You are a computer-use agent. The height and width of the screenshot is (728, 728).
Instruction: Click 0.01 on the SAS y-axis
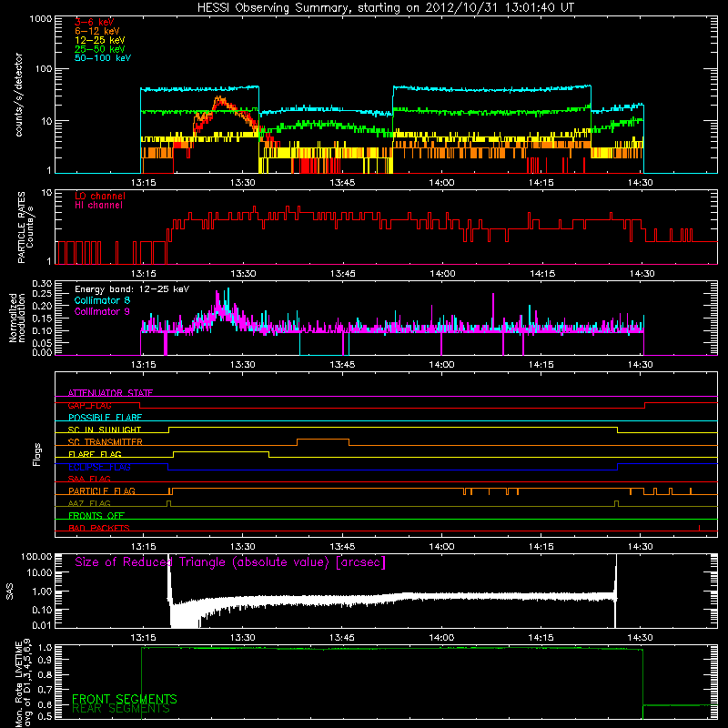[x=42, y=625]
